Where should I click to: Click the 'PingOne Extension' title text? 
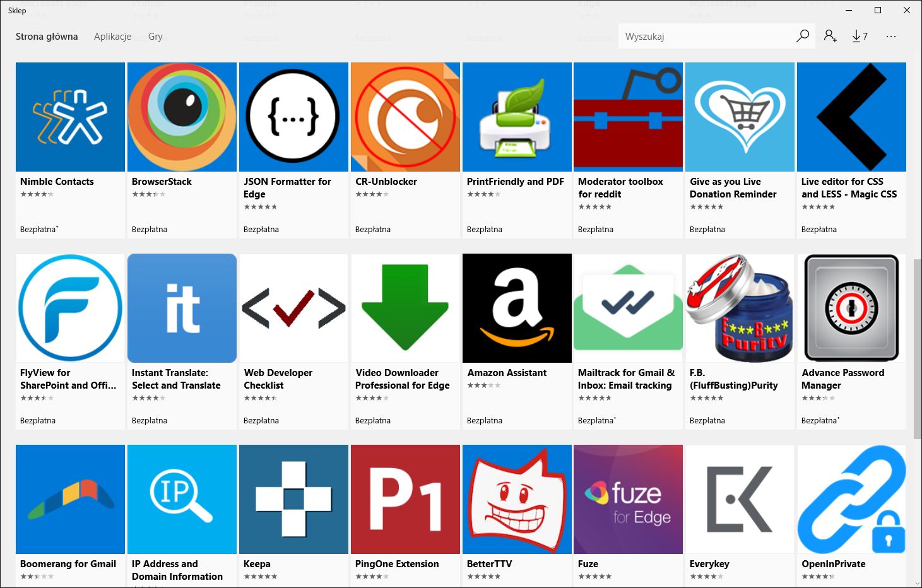point(397,563)
